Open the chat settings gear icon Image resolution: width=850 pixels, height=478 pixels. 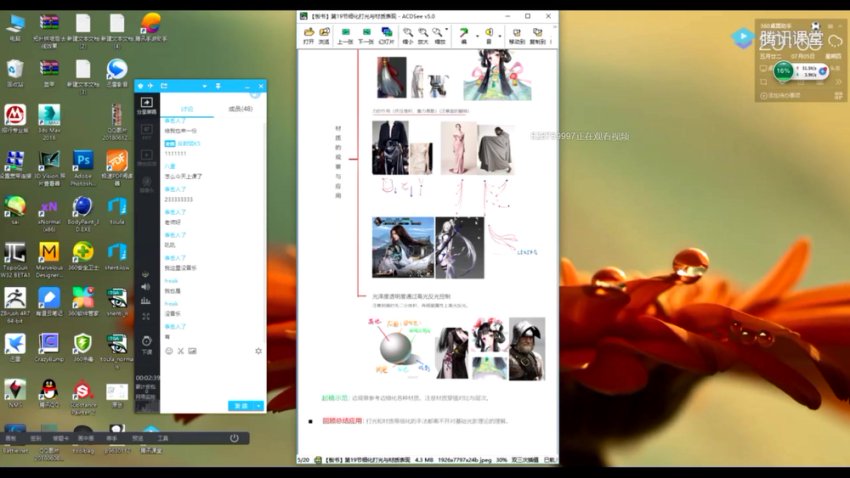[x=259, y=351]
